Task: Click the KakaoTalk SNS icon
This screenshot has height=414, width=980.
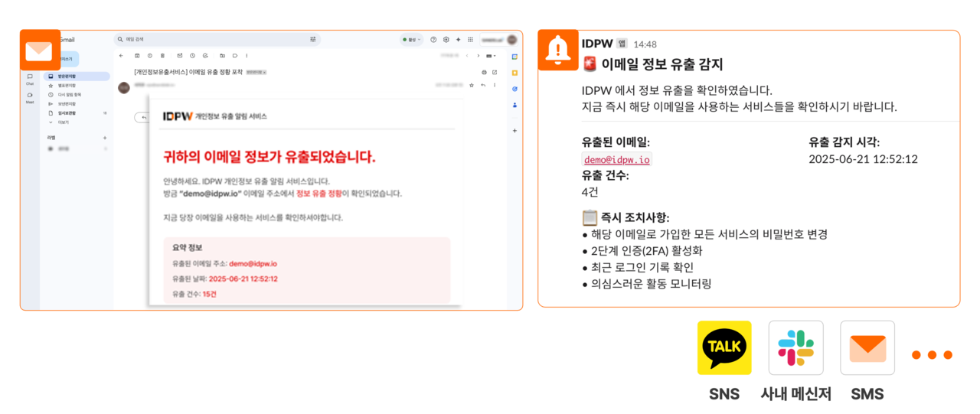Action: tap(724, 348)
